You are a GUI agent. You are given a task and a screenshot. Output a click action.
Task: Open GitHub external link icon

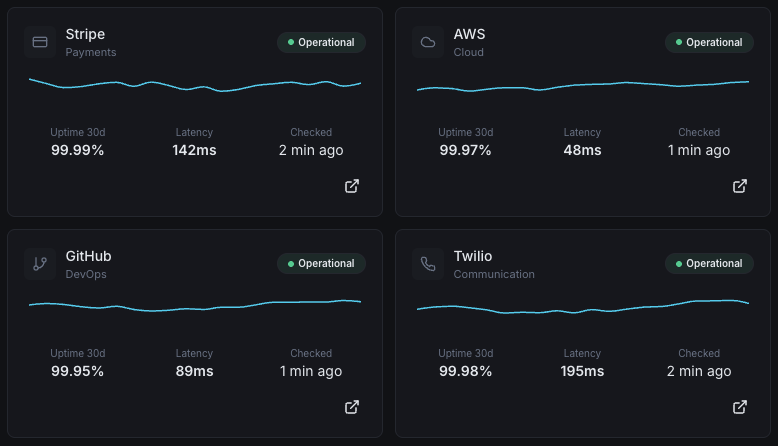(352, 407)
